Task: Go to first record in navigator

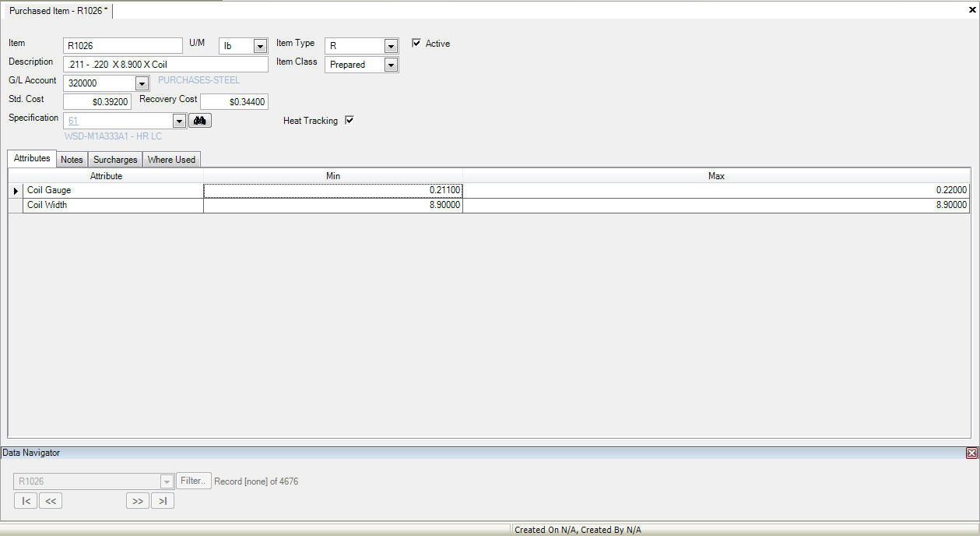Action: point(26,501)
